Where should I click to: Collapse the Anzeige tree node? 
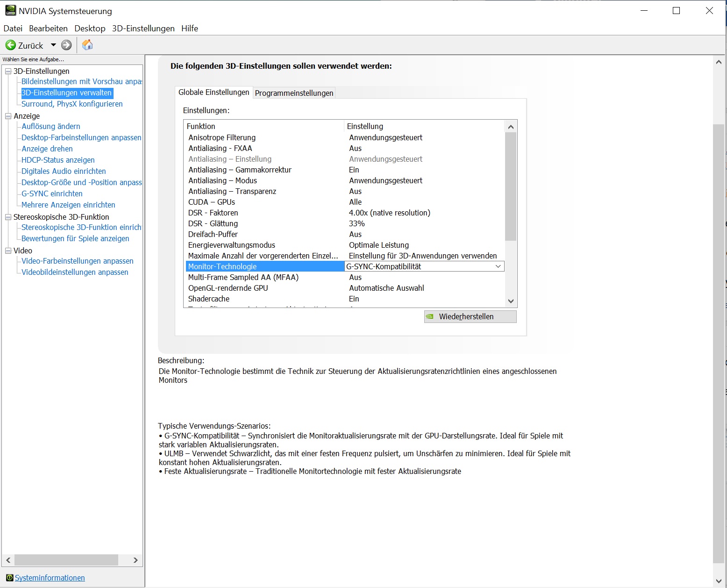point(8,116)
